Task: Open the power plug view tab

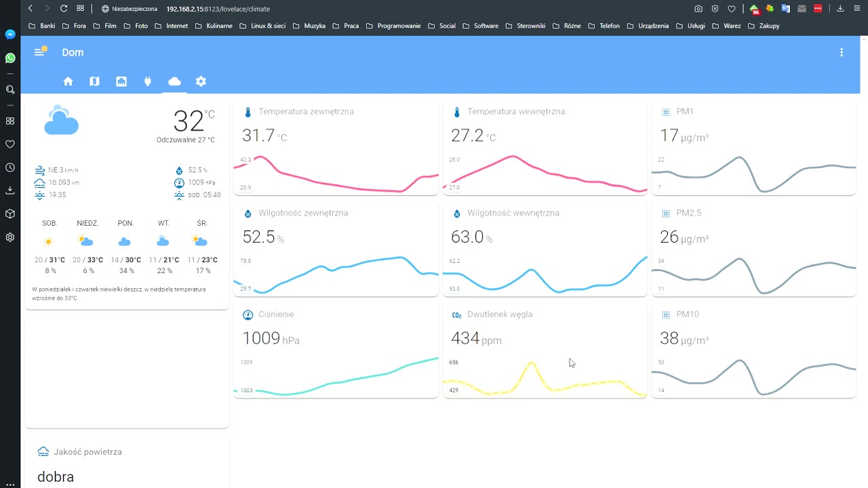Action: [x=148, y=81]
